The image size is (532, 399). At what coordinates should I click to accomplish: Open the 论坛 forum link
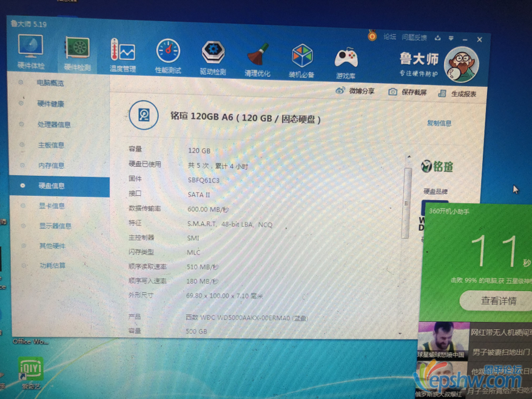389,36
